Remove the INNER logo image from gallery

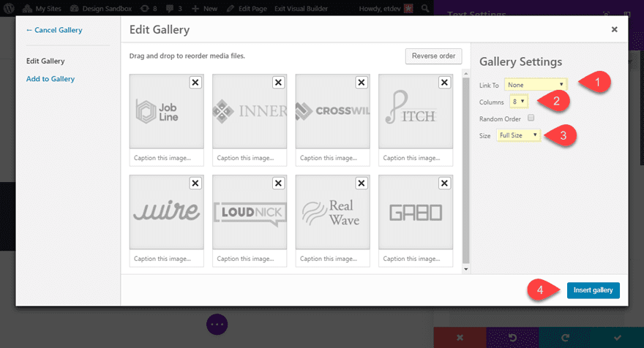[278, 83]
